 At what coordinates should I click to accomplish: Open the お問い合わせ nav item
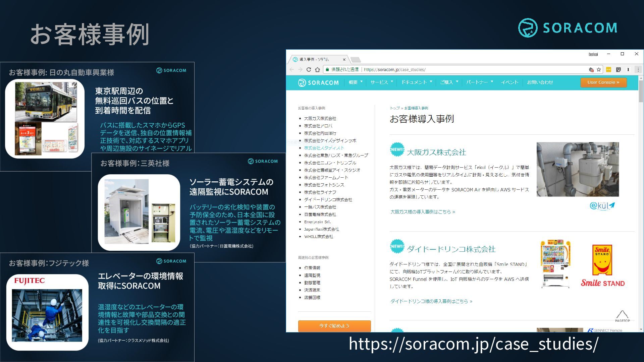[540, 82]
